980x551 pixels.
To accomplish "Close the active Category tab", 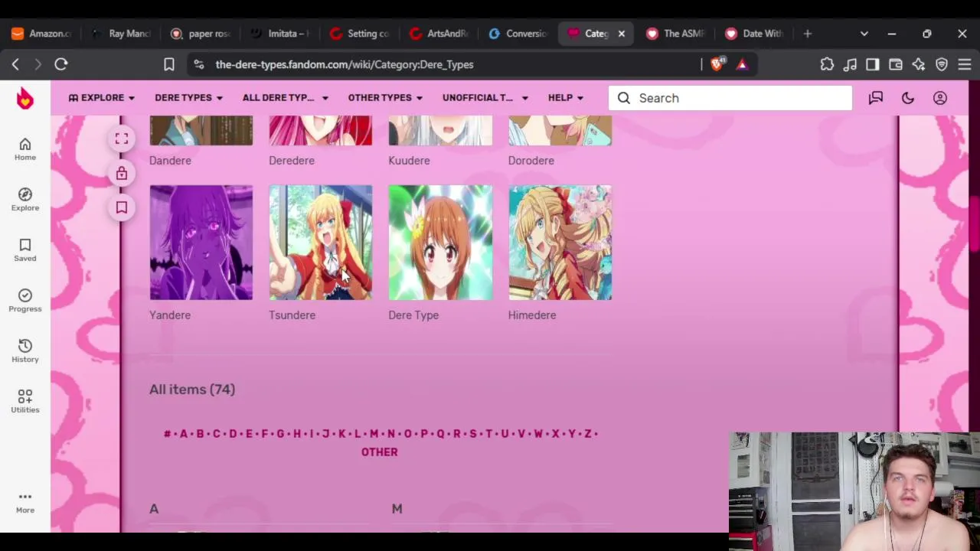I will coord(622,34).
